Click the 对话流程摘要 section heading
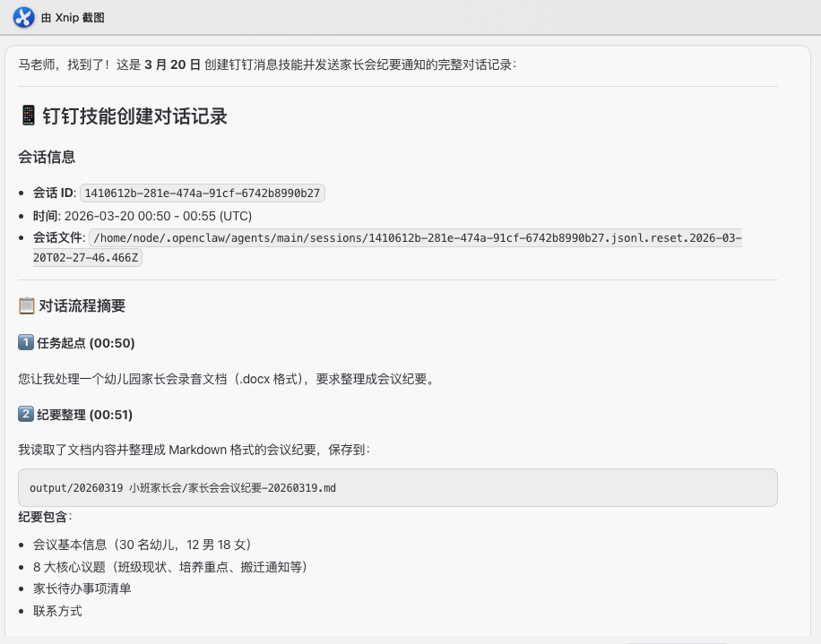The image size is (821, 644). point(82,306)
